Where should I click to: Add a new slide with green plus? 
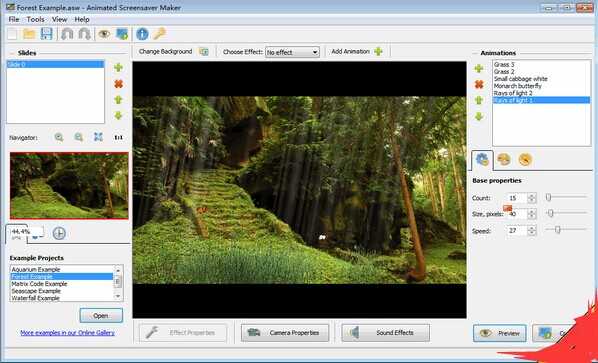pos(119,67)
